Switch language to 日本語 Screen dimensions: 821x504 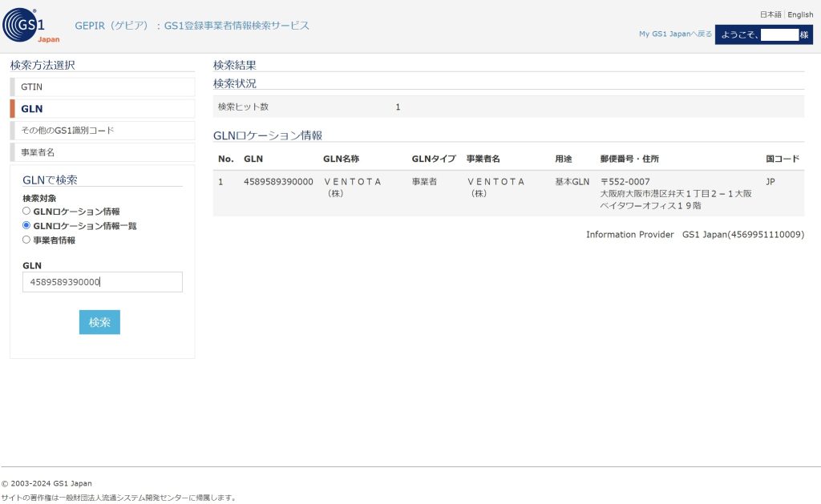tap(770, 14)
